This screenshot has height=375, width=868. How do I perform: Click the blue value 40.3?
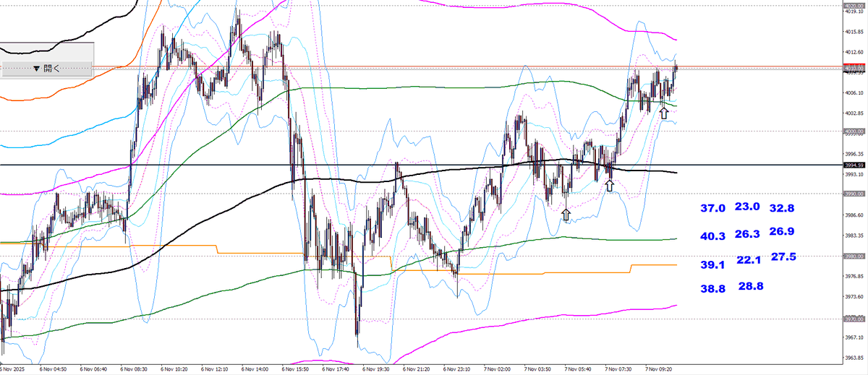[712, 236]
